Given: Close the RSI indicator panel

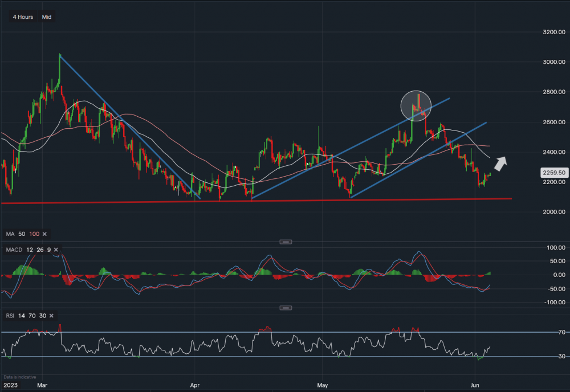Looking at the screenshot, I should pos(52,315).
